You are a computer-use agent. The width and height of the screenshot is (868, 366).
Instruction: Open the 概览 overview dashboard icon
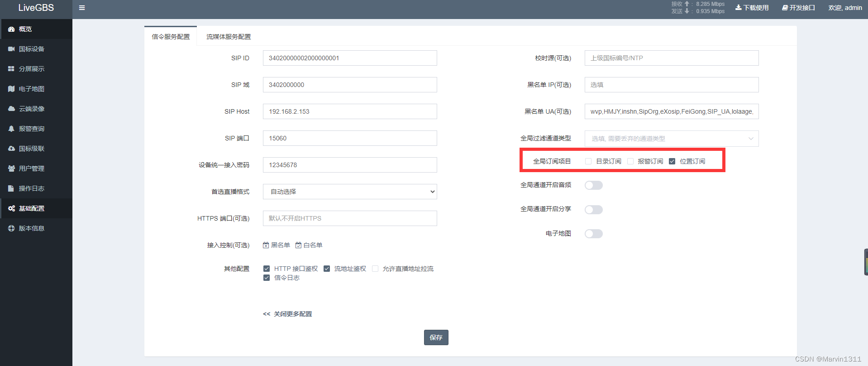click(11, 29)
